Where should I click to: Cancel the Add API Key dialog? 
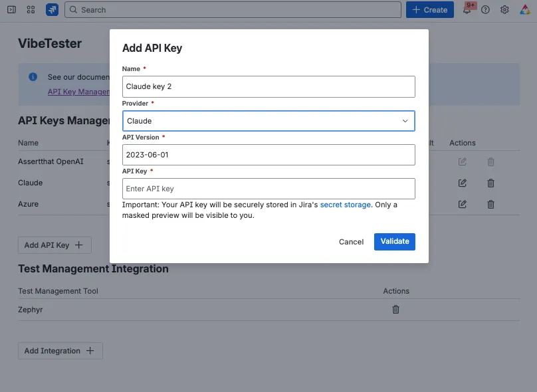click(x=351, y=242)
